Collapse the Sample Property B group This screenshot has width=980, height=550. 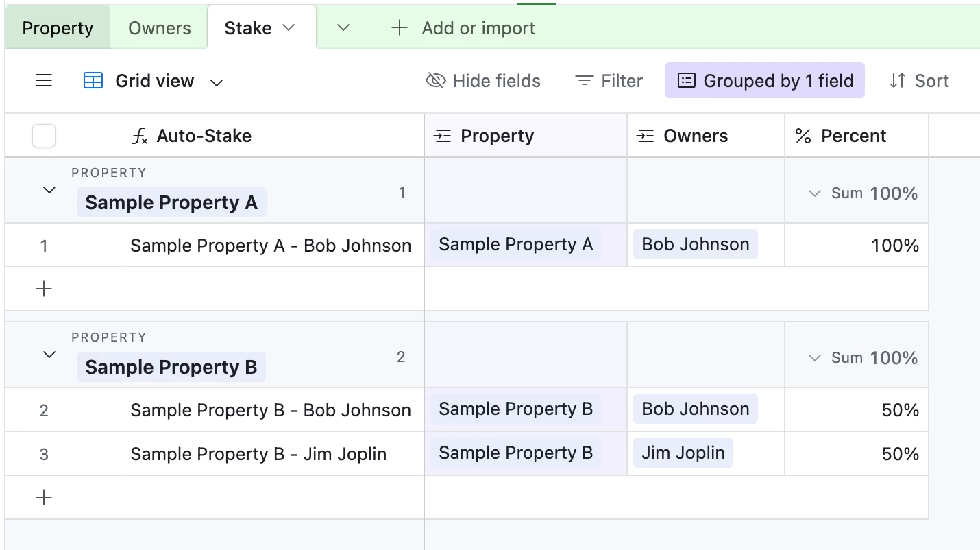[x=49, y=355]
